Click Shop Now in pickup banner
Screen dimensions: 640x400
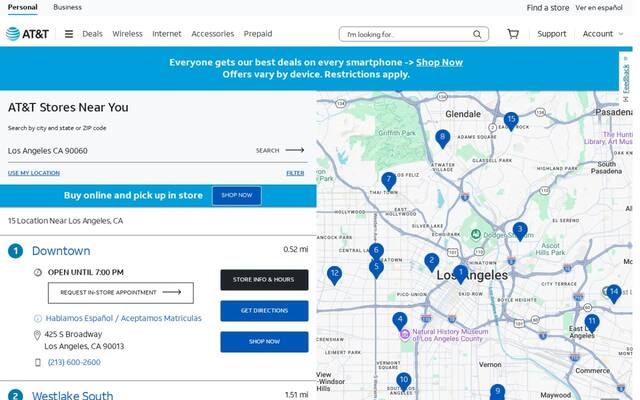coord(237,196)
